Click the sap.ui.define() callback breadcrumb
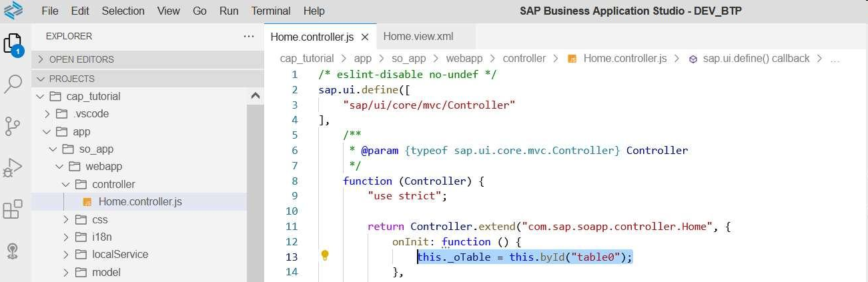The width and height of the screenshot is (868, 282). coord(756,59)
